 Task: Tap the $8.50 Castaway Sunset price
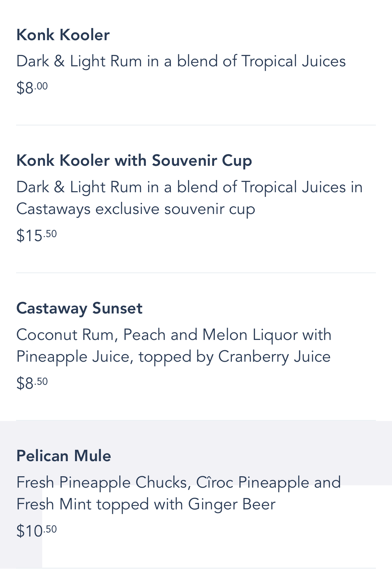[32, 383]
